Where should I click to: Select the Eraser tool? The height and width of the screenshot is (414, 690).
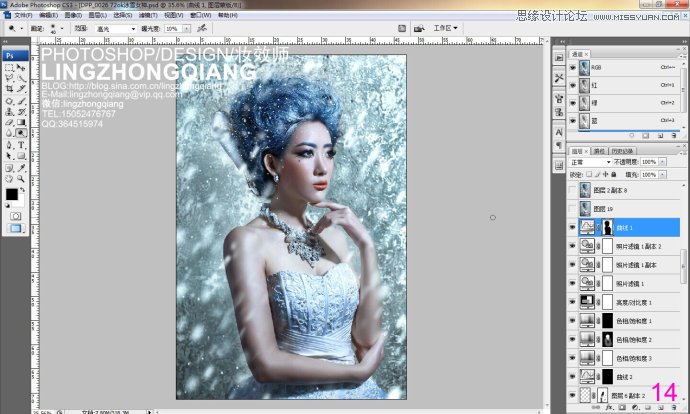tap(9, 122)
